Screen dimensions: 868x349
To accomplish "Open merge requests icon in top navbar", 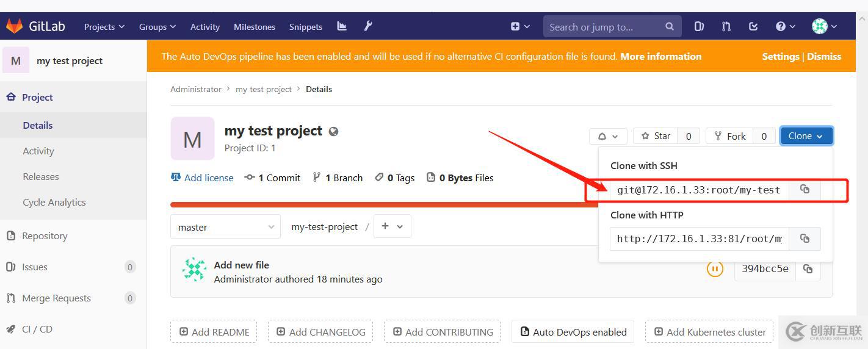I will point(726,26).
